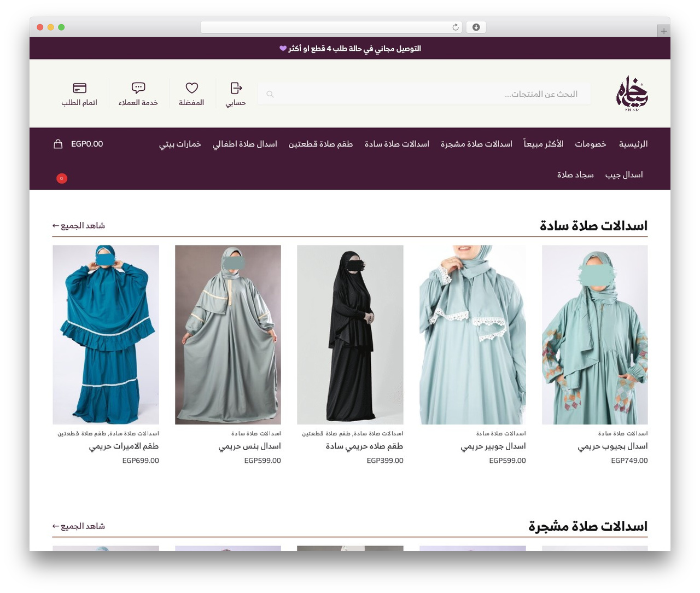Open اسدال صلاة اطفالي menu item
This screenshot has height=593, width=700.
pyautogui.click(x=244, y=144)
